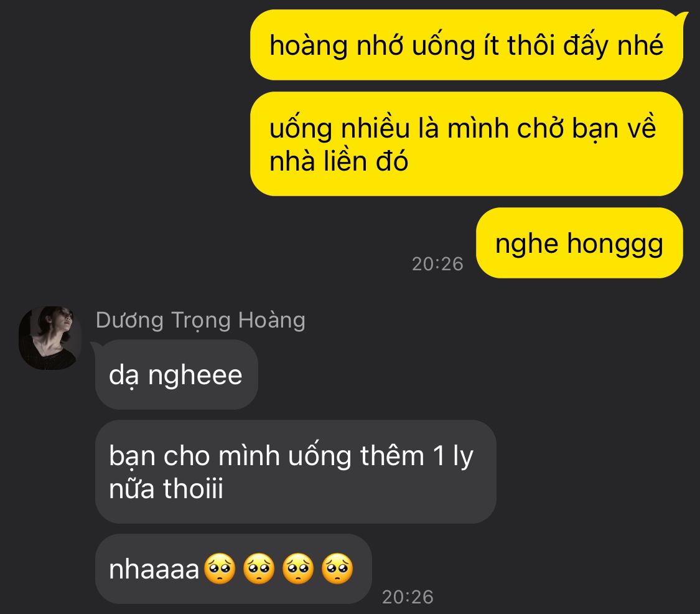700x614 pixels.
Task: Click the word "hoàng" starting the top message
Action: coord(309,45)
